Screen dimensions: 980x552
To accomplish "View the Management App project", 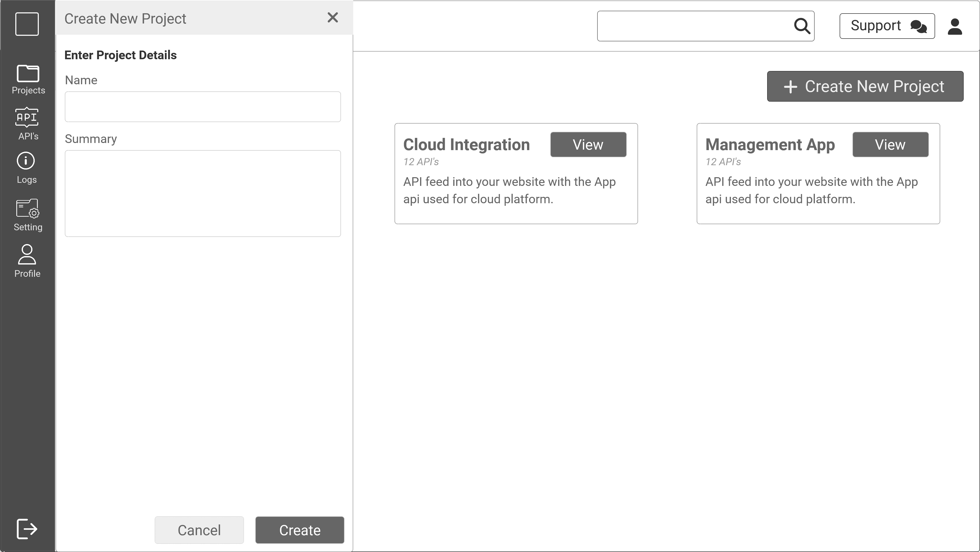I will (890, 145).
